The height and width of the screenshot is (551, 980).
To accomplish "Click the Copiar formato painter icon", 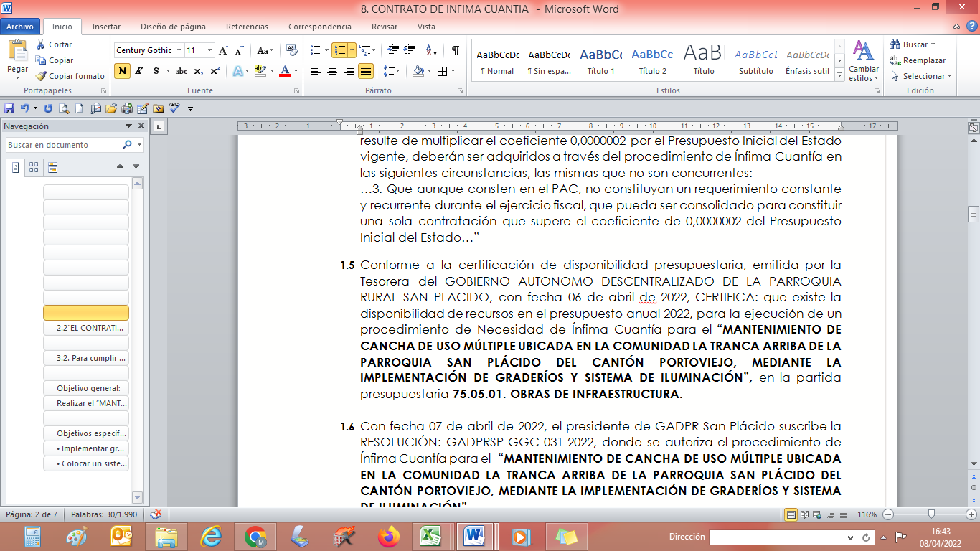I will pos(42,76).
